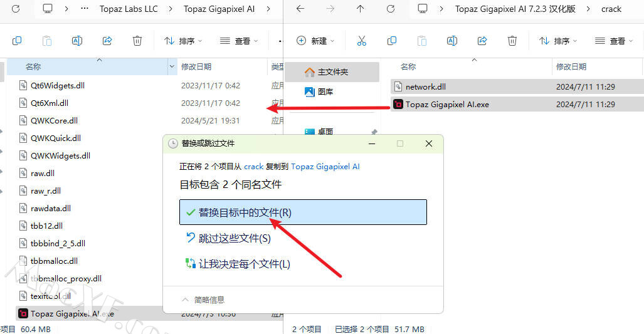The height and width of the screenshot is (334, 644).
Task: Click the copy icon in crack window toolbar
Action: point(392,41)
